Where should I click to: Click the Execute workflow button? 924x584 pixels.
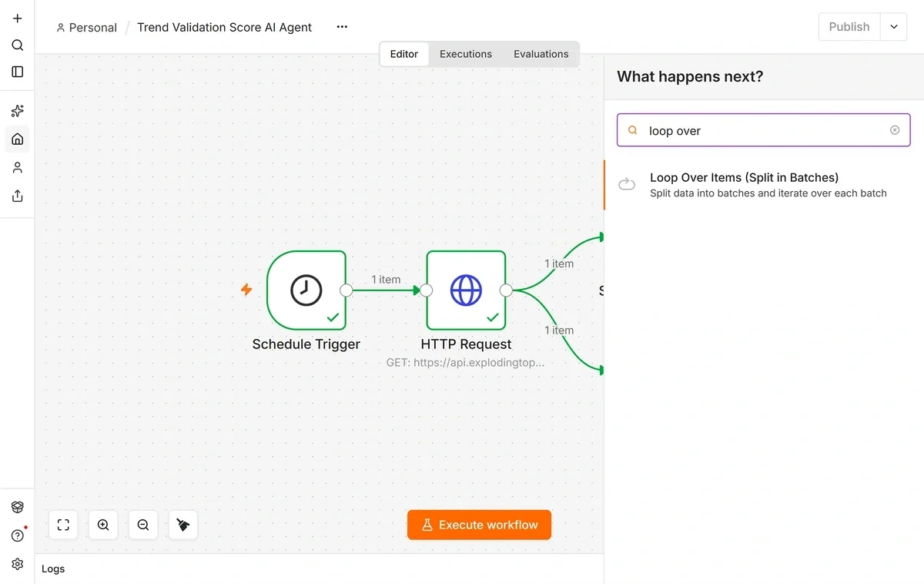click(479, 525)
